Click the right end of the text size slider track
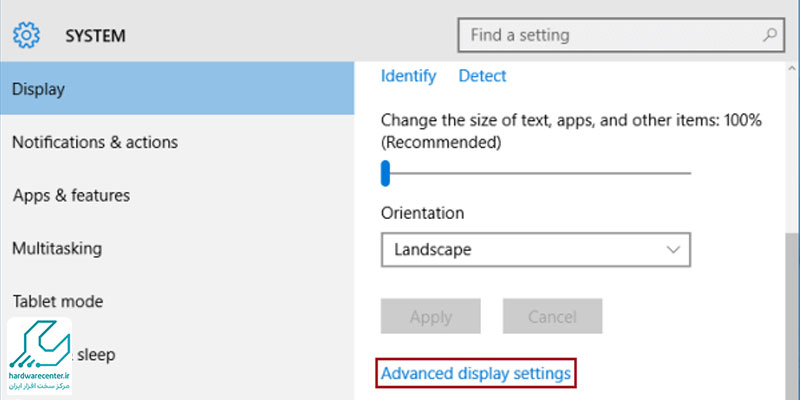The height and width of the screenshot is (400, 800). (x=686, y=173)
